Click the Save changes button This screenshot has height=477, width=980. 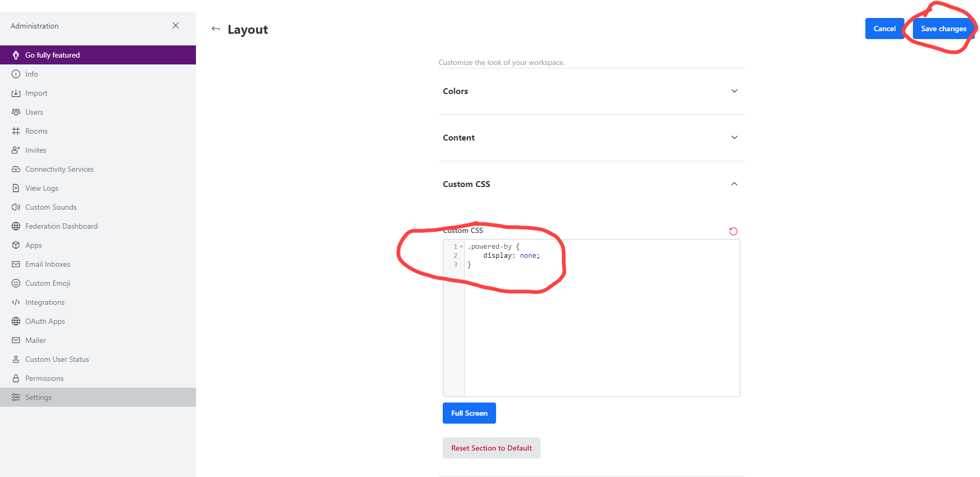(x=943, y=29)
